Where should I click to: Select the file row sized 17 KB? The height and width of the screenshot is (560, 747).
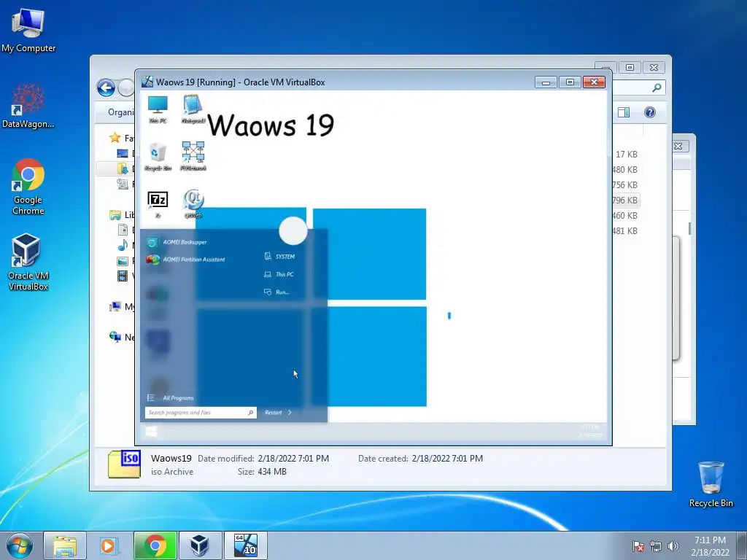tap(625, 155)
